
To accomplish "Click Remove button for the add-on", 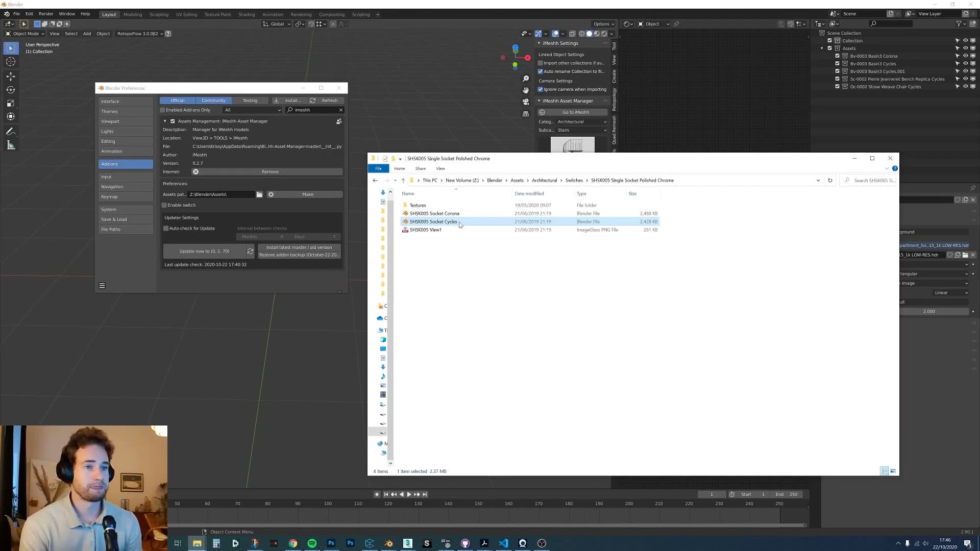I will click(267, 172).
